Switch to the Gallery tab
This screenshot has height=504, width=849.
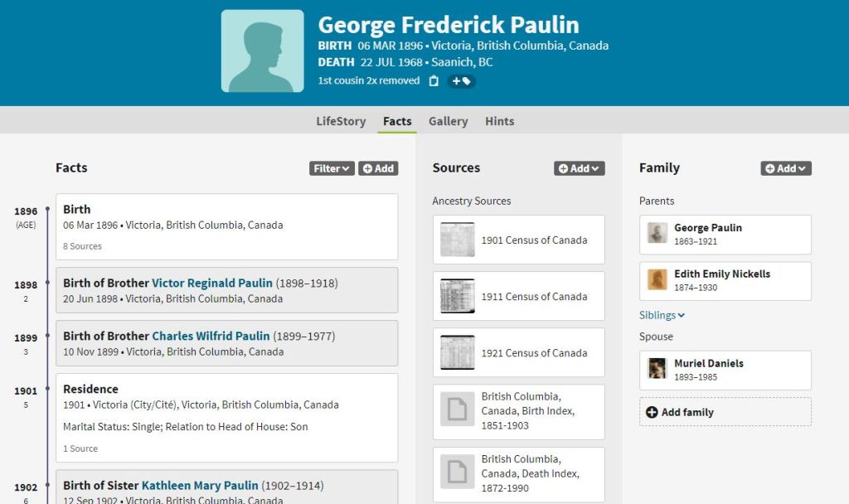[x=448, y=121]
